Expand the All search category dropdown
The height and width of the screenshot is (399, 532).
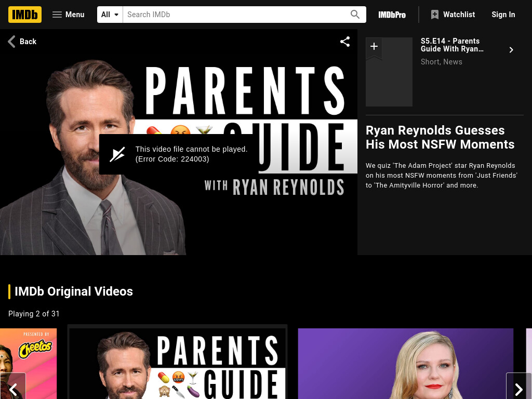pos(110,15)
